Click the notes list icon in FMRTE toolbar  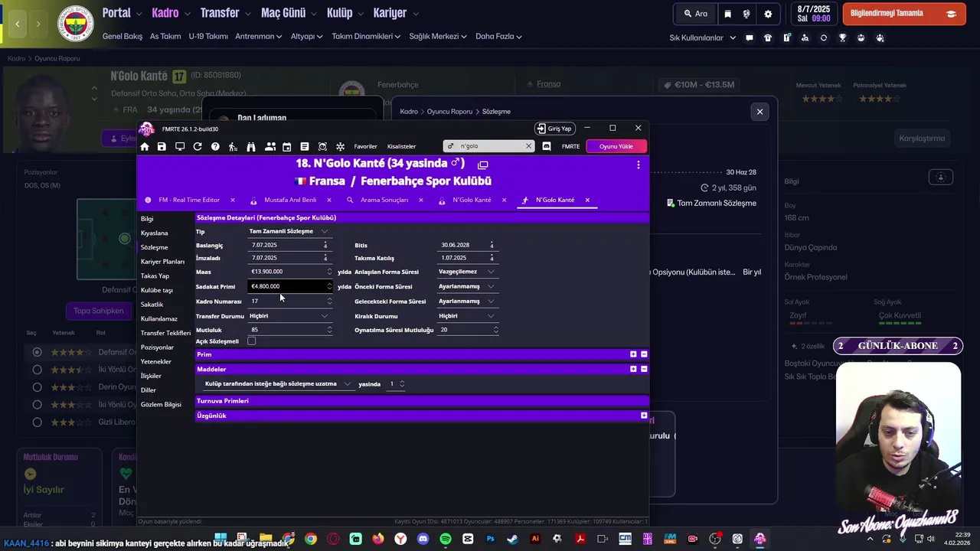click(305, 146)
